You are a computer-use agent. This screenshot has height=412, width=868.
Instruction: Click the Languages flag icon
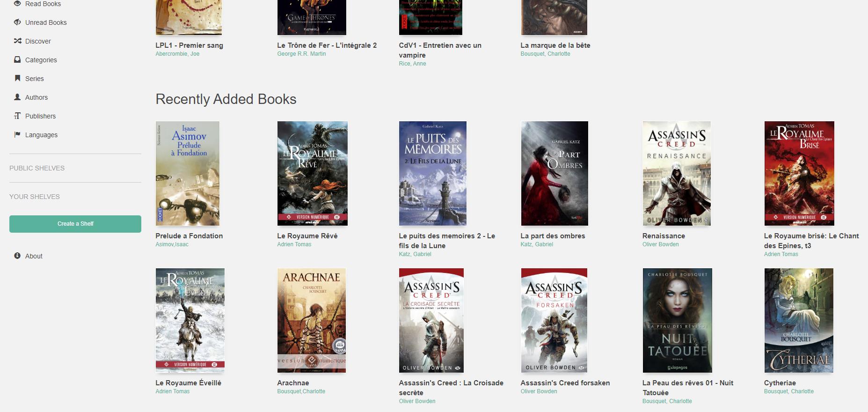tap(17, 134)
